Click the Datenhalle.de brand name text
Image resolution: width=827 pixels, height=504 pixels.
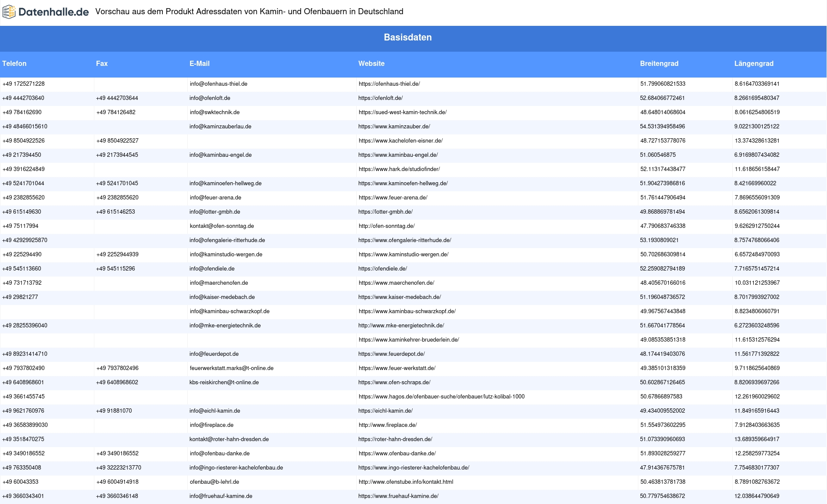54,12
